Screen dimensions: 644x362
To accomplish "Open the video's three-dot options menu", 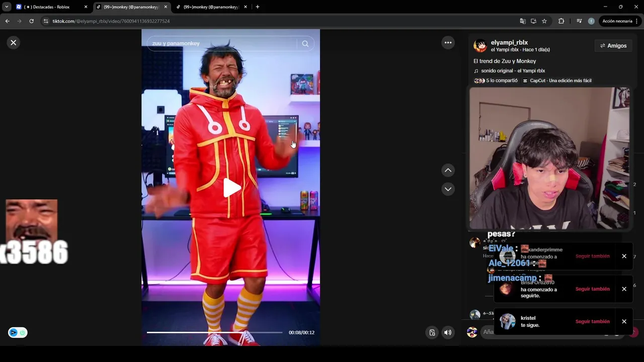I will (x=448, y=43).
